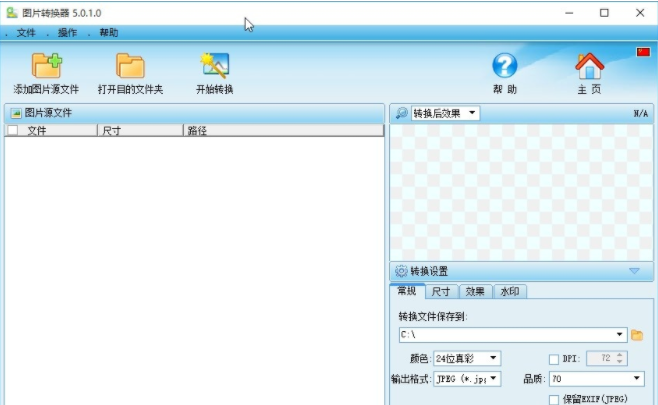Increase the DPI value stepper

pyautogui.click(x=620, y=355)
